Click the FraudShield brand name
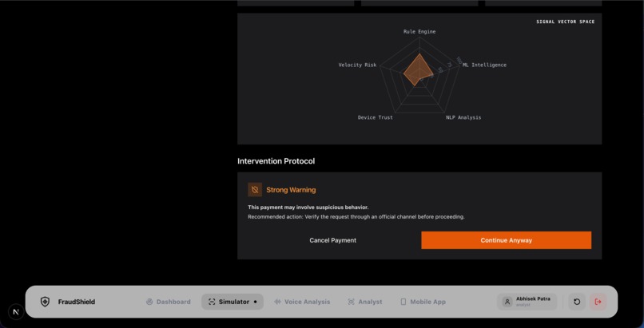This screenshot has height=328, width=644. pyautogui.click(x=77, y=302)
